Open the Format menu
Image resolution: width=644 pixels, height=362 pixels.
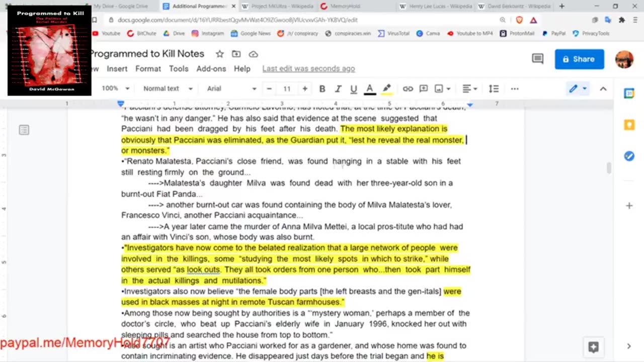pyautogui.click(x=148, y=69)
